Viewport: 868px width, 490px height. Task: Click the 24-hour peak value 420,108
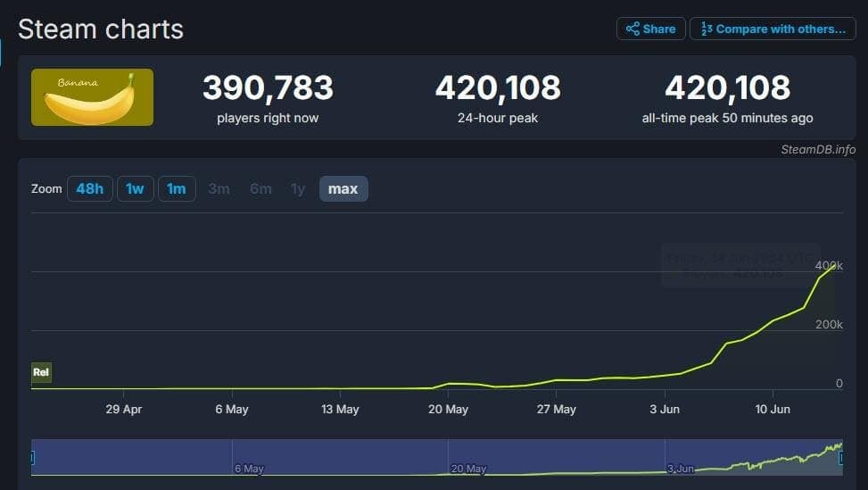pyautogui.click(x=498, y=87)
